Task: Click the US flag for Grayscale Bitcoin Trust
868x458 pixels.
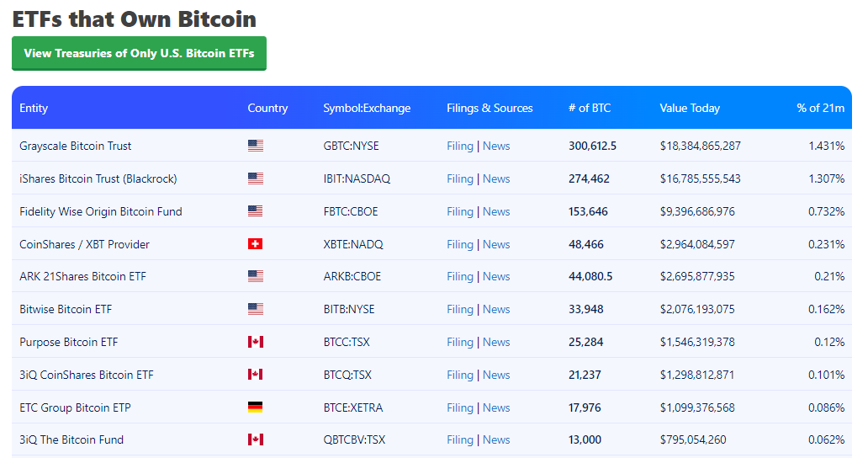Action: pos(255,146)
